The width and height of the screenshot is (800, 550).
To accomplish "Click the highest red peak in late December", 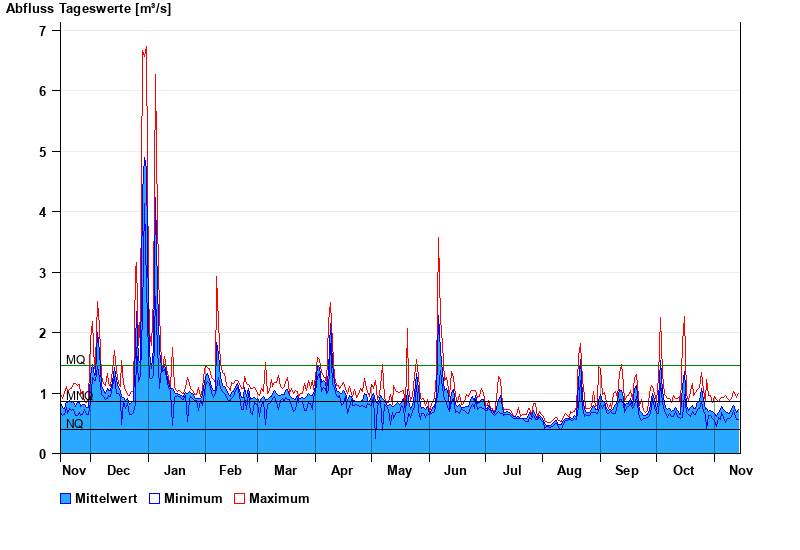I will (x=145, y=48).
